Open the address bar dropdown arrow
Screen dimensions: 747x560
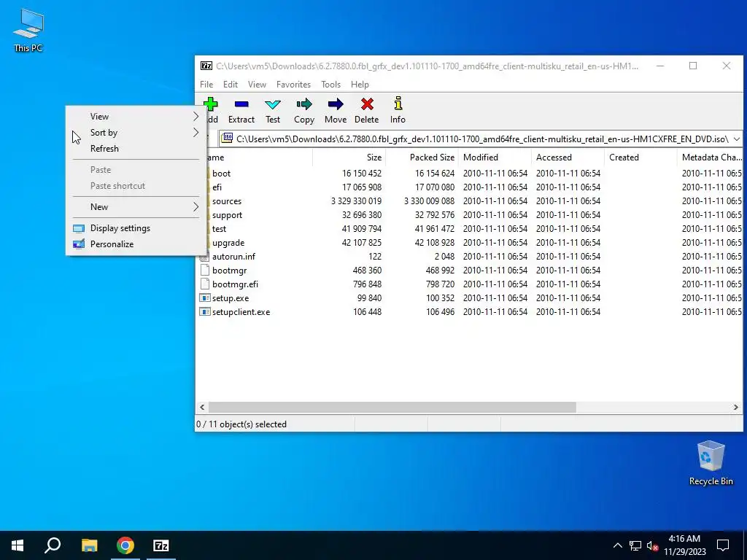pyautogui.click(x=737, y=139)
